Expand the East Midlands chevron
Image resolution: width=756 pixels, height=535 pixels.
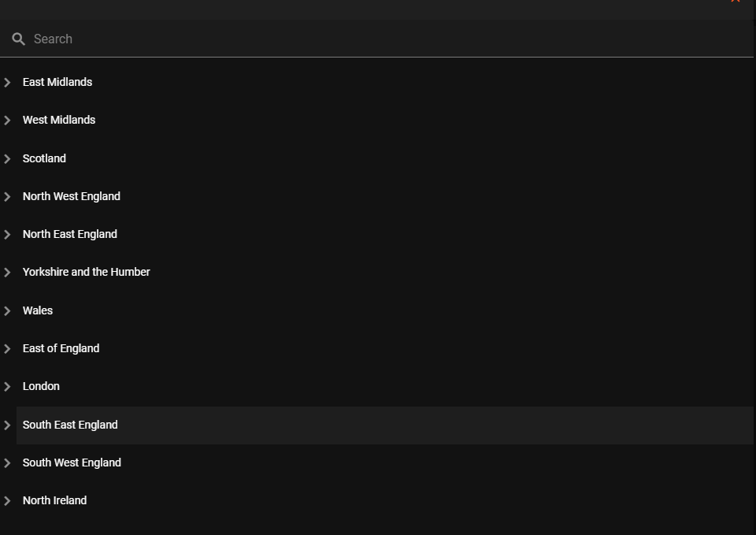(7, 83)
